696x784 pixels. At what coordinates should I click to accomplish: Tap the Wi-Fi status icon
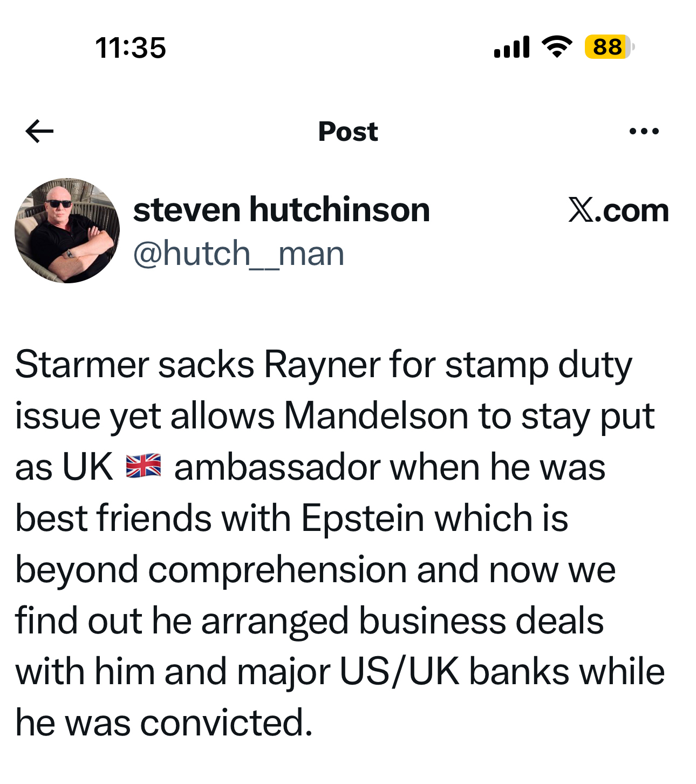pos(557,47)
